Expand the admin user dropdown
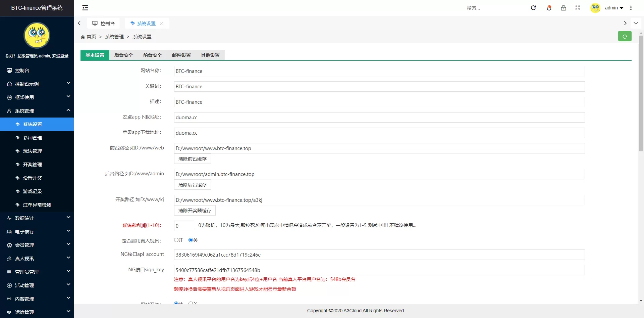This screenshot has height=318, width=644. 614,8
